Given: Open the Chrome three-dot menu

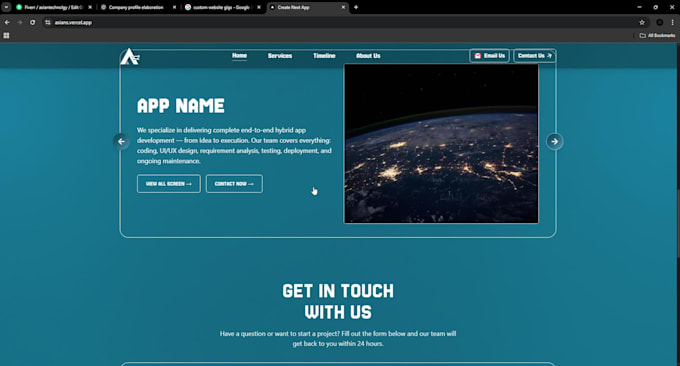Looking at the screenshot, I should [673, 23].
